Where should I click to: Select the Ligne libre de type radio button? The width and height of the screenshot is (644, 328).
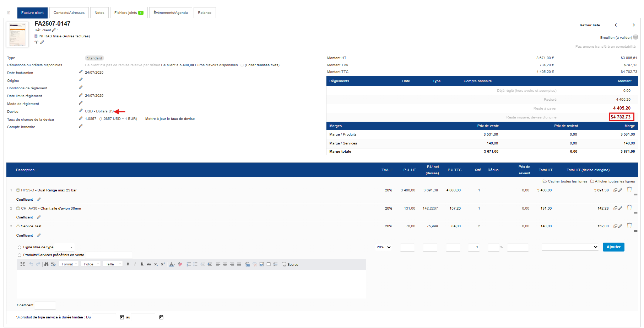tap(19, 247)
